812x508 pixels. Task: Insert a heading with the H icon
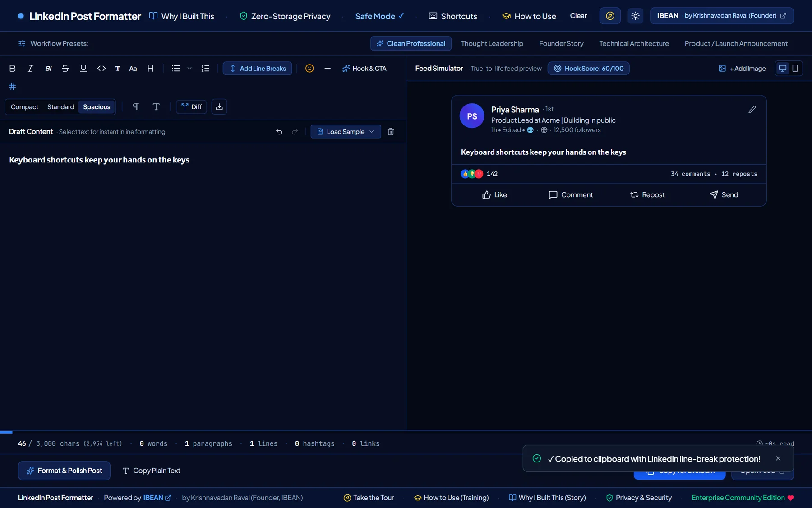click(151, 69)
